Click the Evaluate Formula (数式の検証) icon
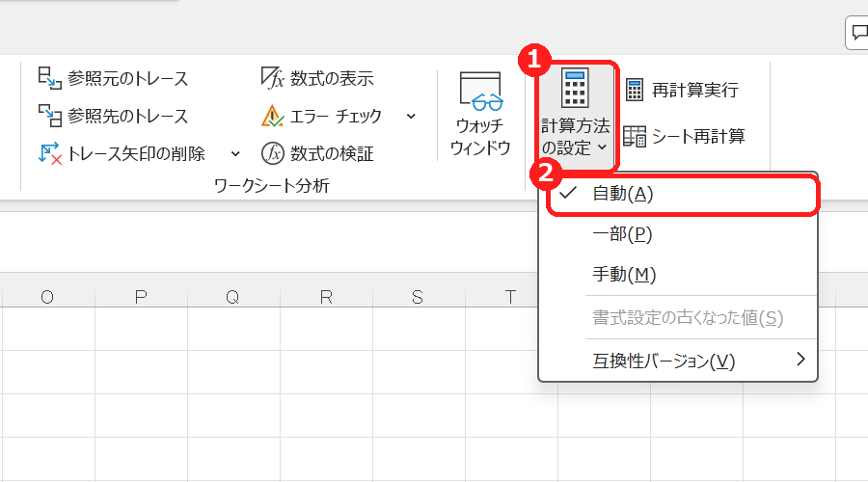 pyautogui.click(x=272, y=153)
